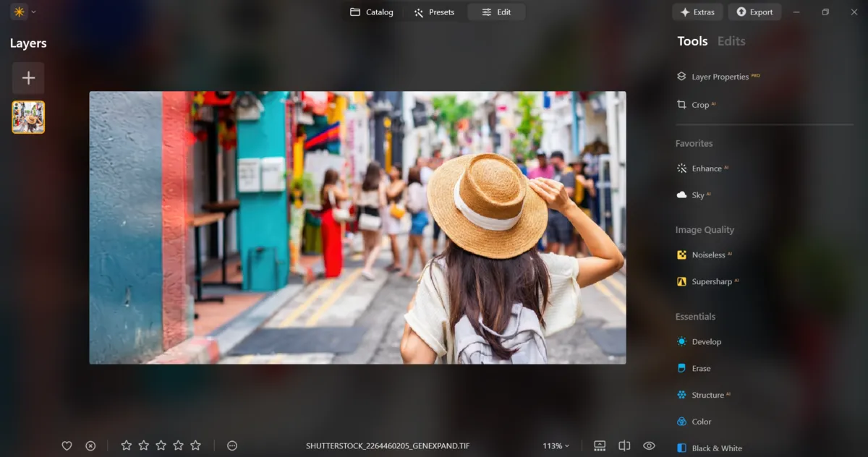The height and width of the screenshot is (457, 868).
Task: Mark the photo as favorite
Action: [x=67, y=445]
